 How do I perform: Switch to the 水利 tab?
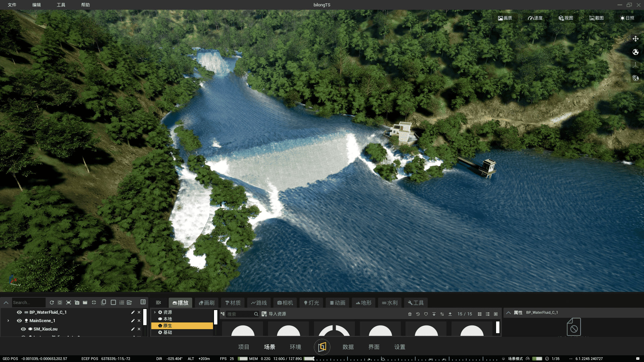point(389,303)
